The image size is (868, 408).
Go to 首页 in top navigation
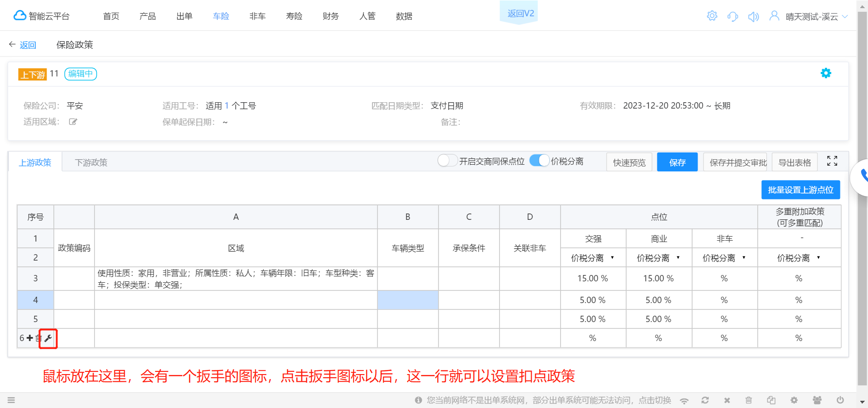click(x=111, y=16)
